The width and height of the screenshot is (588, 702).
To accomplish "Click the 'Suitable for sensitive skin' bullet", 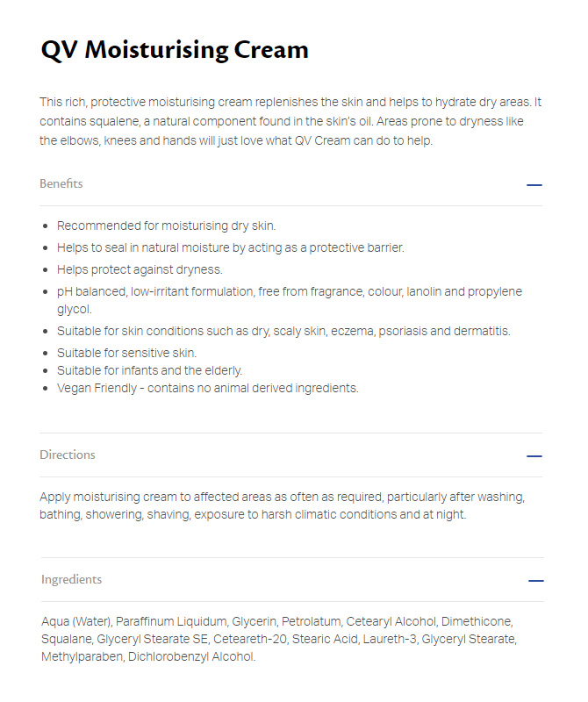I will point(126,353).
